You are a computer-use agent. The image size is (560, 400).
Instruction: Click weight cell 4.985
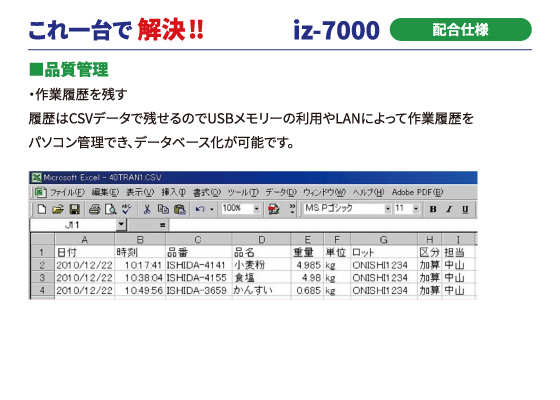(x=308, y=265)
